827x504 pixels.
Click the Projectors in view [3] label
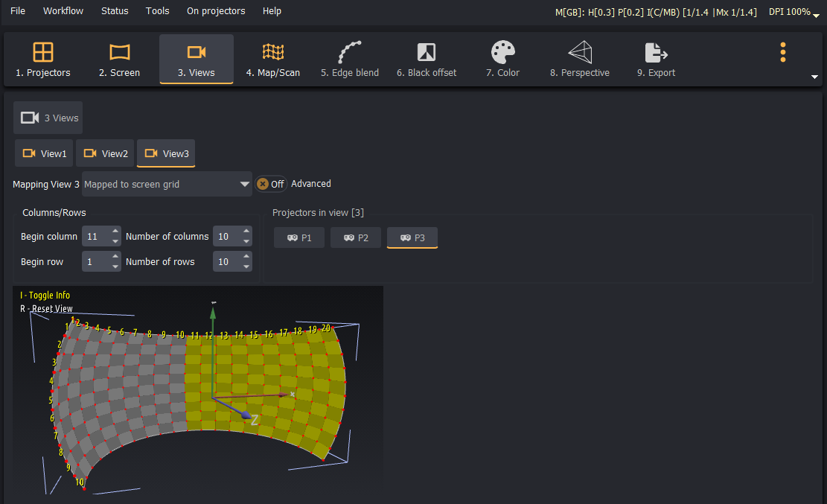[x=318, y=213]
